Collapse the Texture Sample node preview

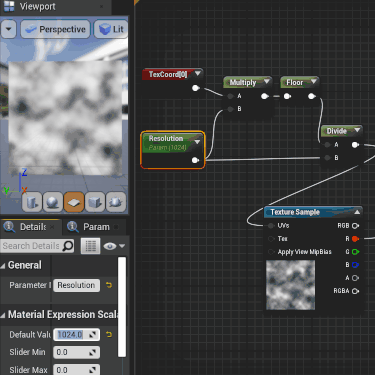[x=357, y=212]
